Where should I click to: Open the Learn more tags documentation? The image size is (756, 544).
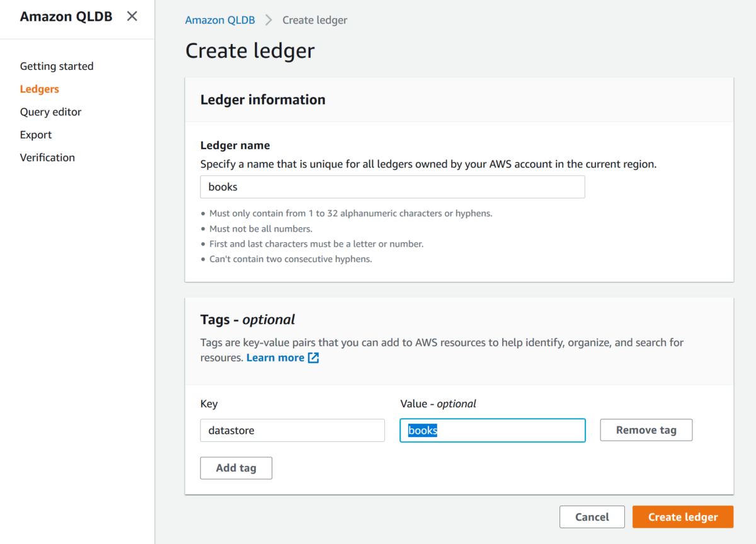[x=276, y=357]
